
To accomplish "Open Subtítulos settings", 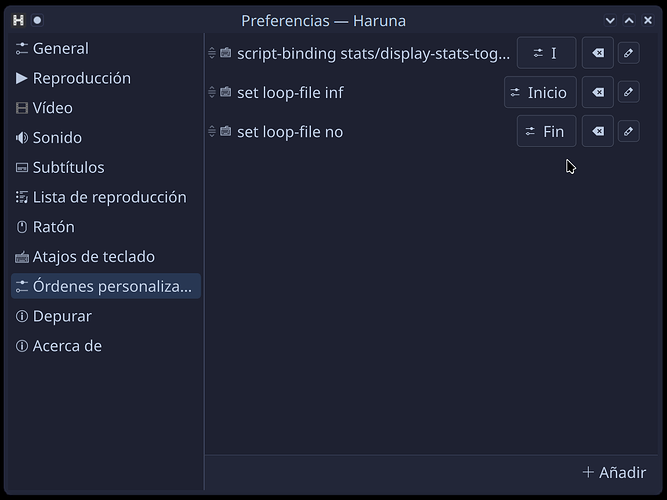I will pyautogui.click(x=105, y=168).
